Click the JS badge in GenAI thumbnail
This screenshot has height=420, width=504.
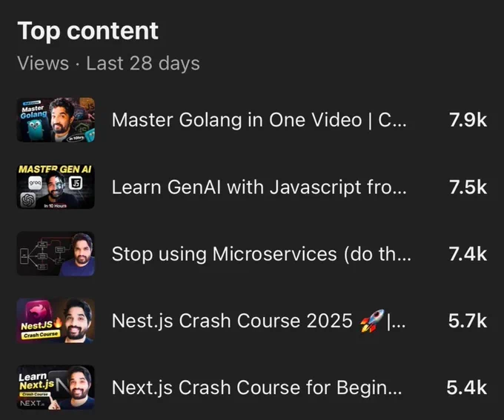(x=76, y=183)
